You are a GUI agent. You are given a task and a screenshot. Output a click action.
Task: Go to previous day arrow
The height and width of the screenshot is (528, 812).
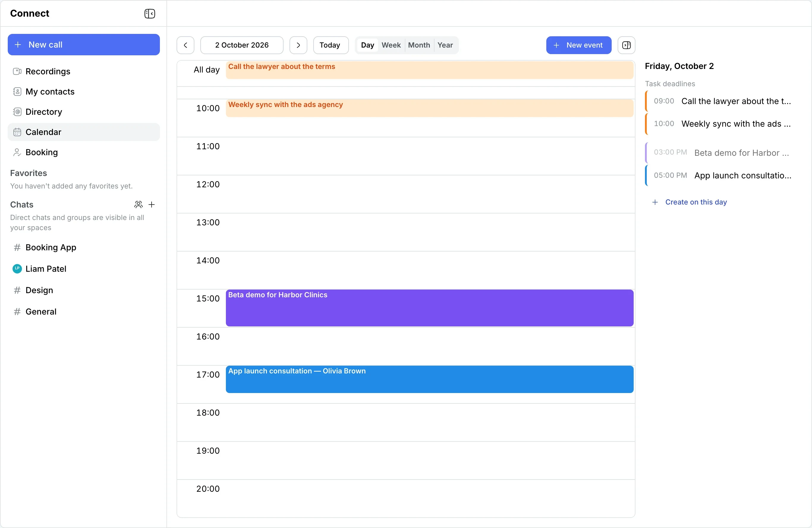tap(185, 45)
